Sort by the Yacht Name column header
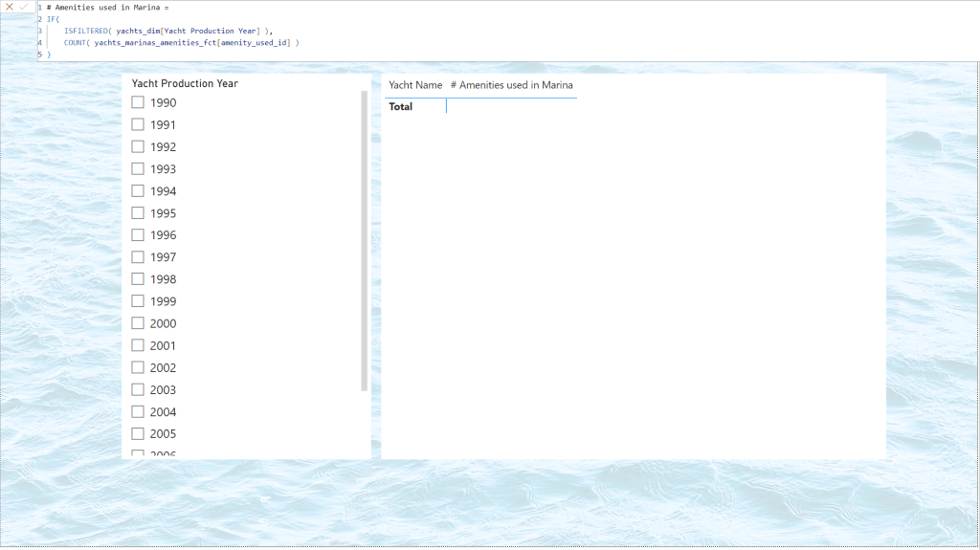The image size is (980, 550). [x=415, y=85]
